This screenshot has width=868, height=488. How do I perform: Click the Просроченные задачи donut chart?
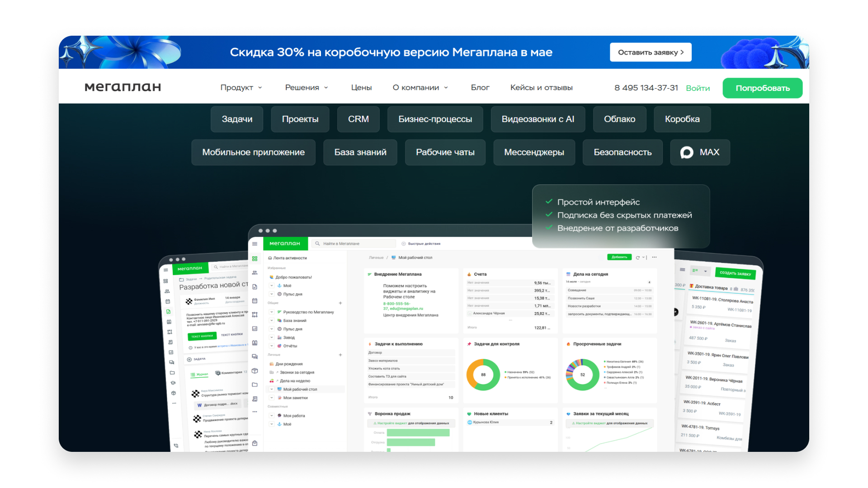(583, 375)
